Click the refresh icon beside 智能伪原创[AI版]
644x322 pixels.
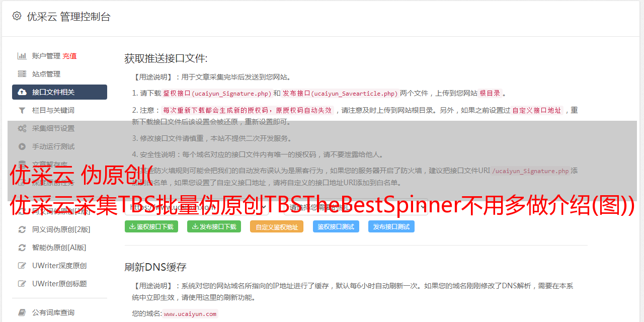coord(22,248)
